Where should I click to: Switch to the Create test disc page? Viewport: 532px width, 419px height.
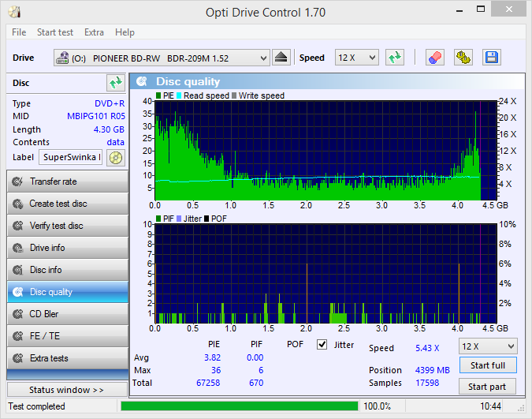pos(68,204)
